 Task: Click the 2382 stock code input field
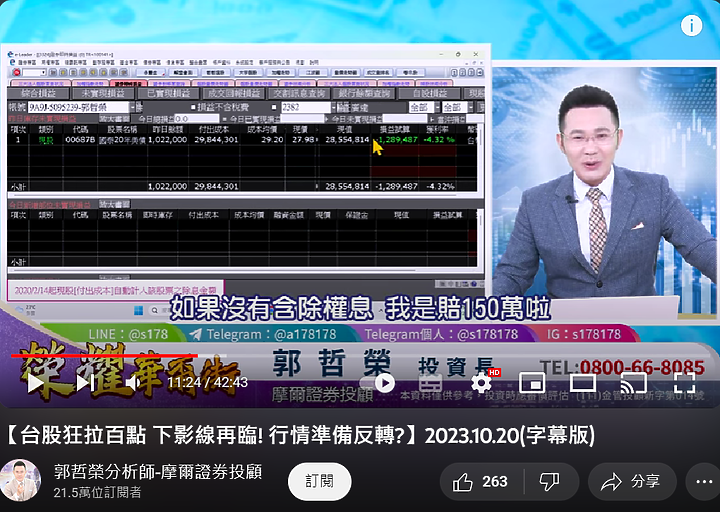(306, 107)
